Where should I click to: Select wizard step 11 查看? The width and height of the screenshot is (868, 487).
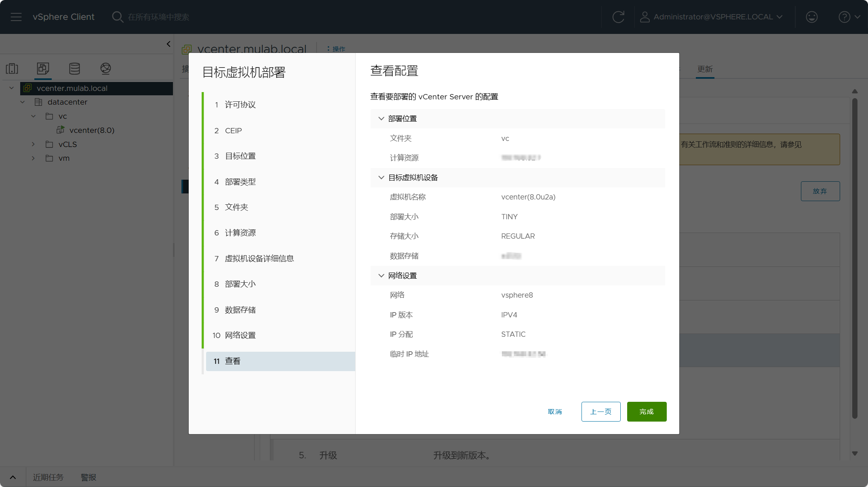click(280, 361)
